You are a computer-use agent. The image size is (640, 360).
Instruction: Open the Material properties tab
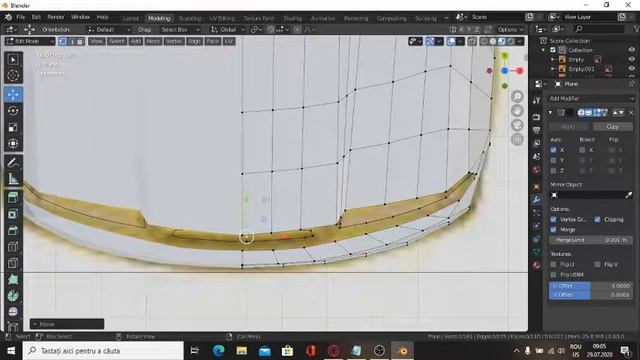point(536,265)
